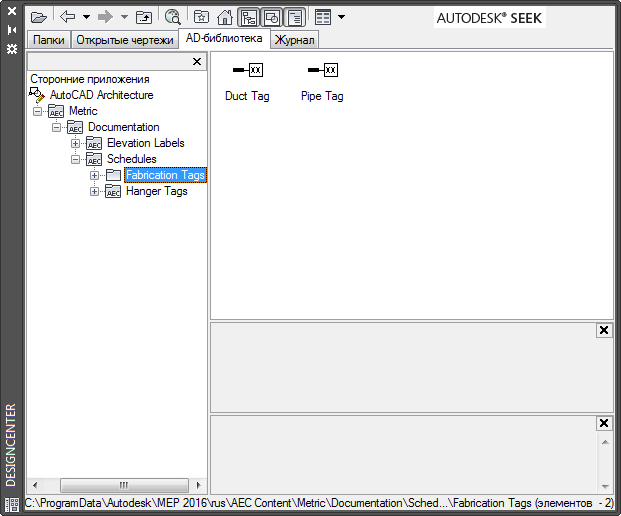Image resolution: width=621 pixels, height=516 pixels.
Task: Click the Views list icon
Action: [x=323, y=17]
